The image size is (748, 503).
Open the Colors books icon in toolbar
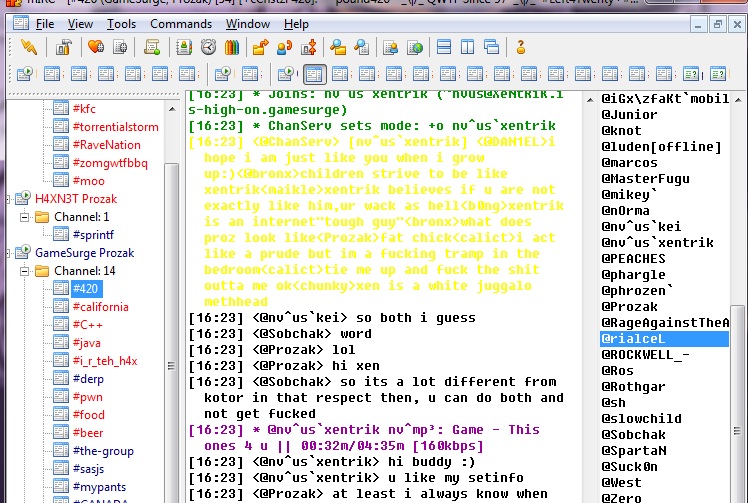pos(232,47)
